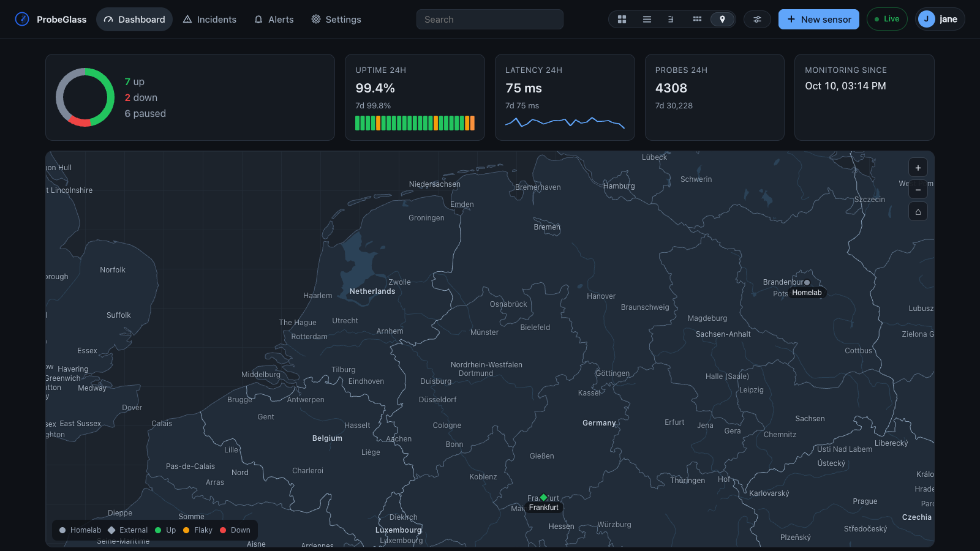The image size is (980, 551).
Task: Click the 4308 probes value
Action: (x=671, y=88)
